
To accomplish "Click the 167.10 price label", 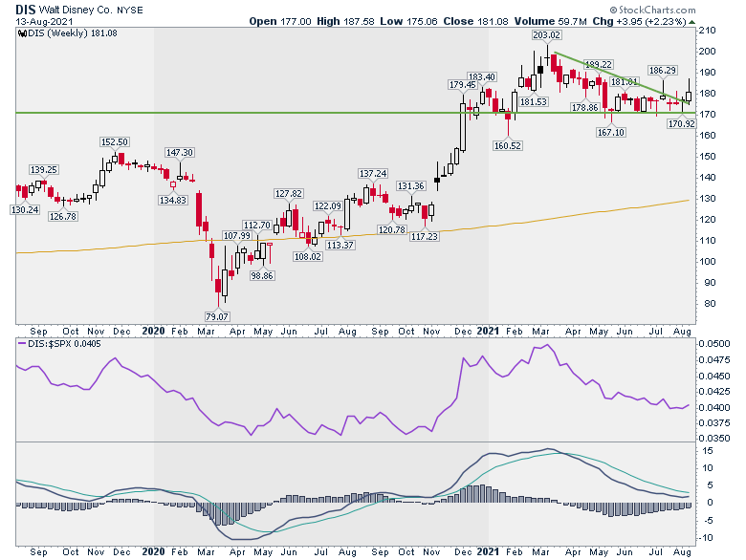I will tap(610, 132).
